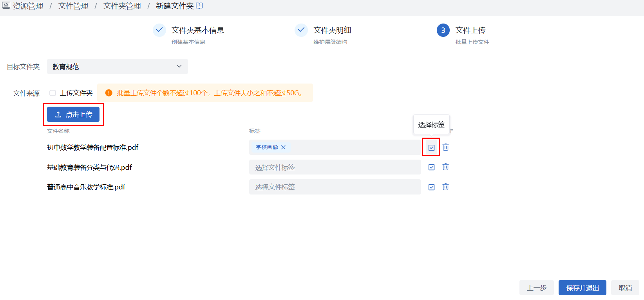Click tag field for 基础教育装备分类与代码.pdf
This screenshot has height=300, width=644.
click(x=335, y=167)
